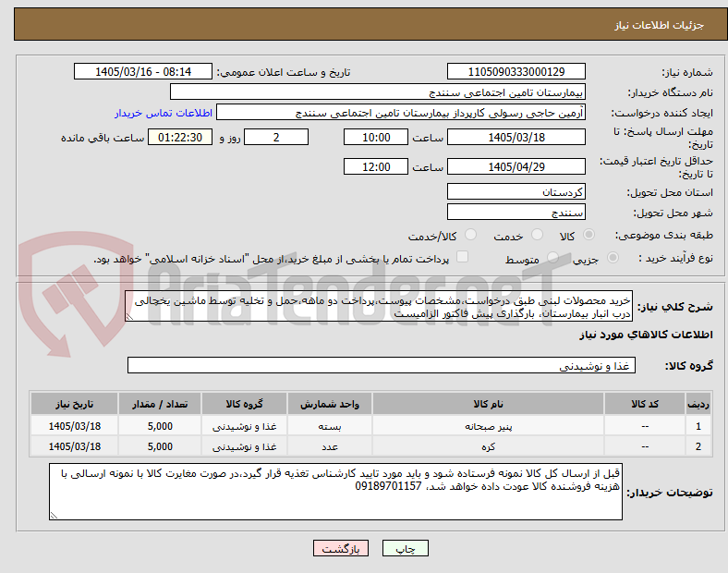Viewport: 728px width, 573px height.
Task: Click the delivery province field کردستان
Action: click(516, 192)
